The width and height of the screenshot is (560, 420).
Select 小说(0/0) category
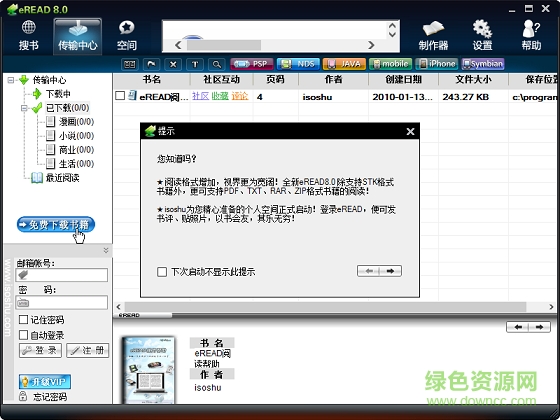(x=76, y=136)
